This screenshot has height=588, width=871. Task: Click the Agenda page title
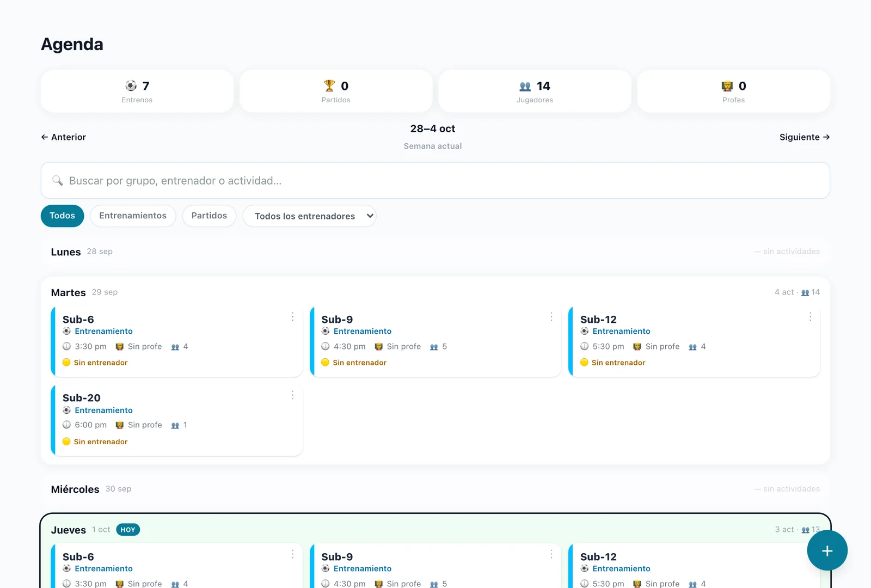pyautogui.click(x=72, y=44)
